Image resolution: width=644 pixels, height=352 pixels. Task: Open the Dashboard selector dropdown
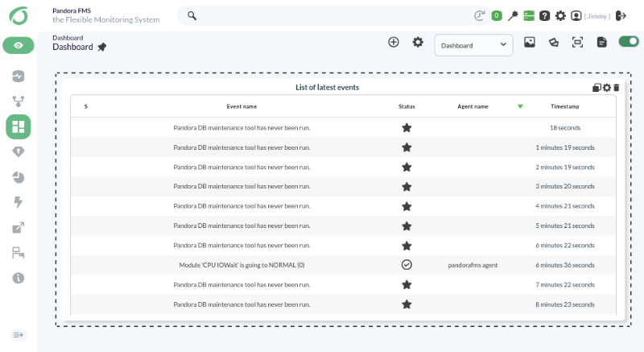click(473, 45)
